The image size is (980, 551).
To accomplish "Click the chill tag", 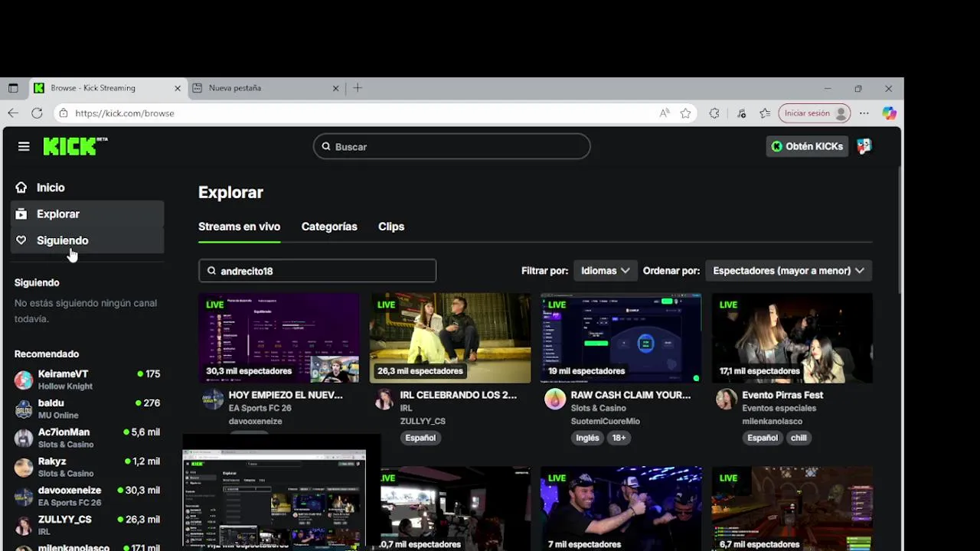I will click(x=799, y=438).
